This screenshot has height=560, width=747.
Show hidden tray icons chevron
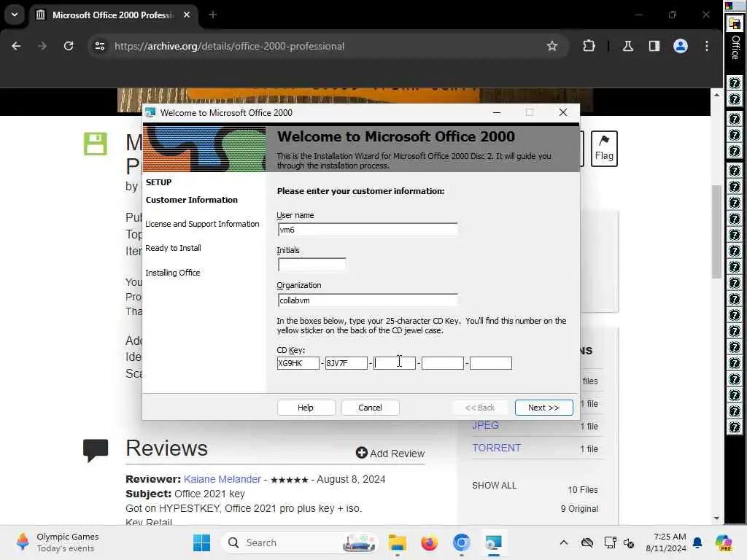pyautogui.click(x=564, y=542)
